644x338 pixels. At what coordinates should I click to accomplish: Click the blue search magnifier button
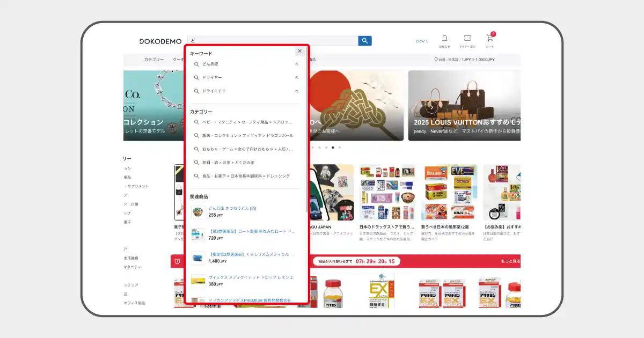click(365, 41)
